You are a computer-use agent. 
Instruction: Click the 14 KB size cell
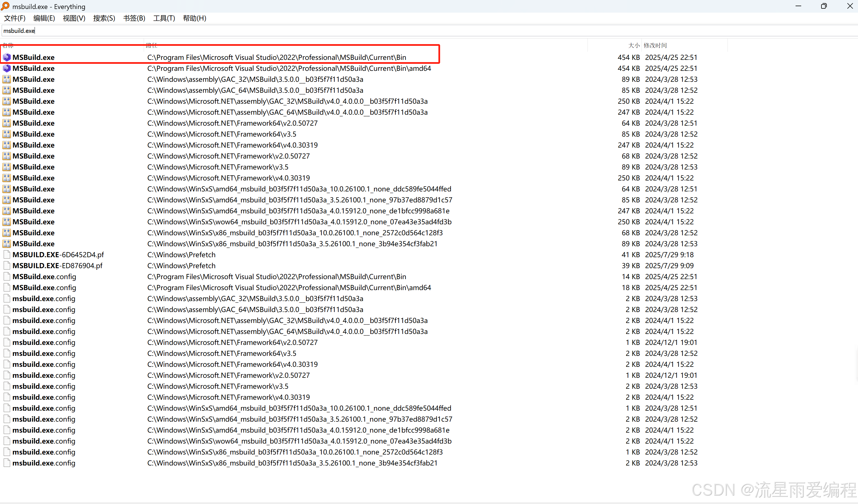pos(631,276)
